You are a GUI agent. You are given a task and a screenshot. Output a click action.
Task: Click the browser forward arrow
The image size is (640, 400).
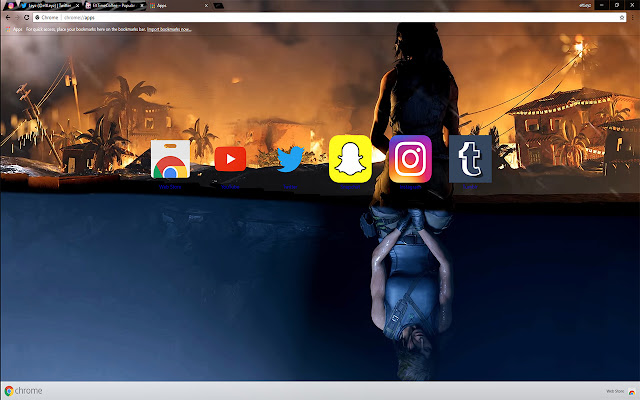click(17, 18)
